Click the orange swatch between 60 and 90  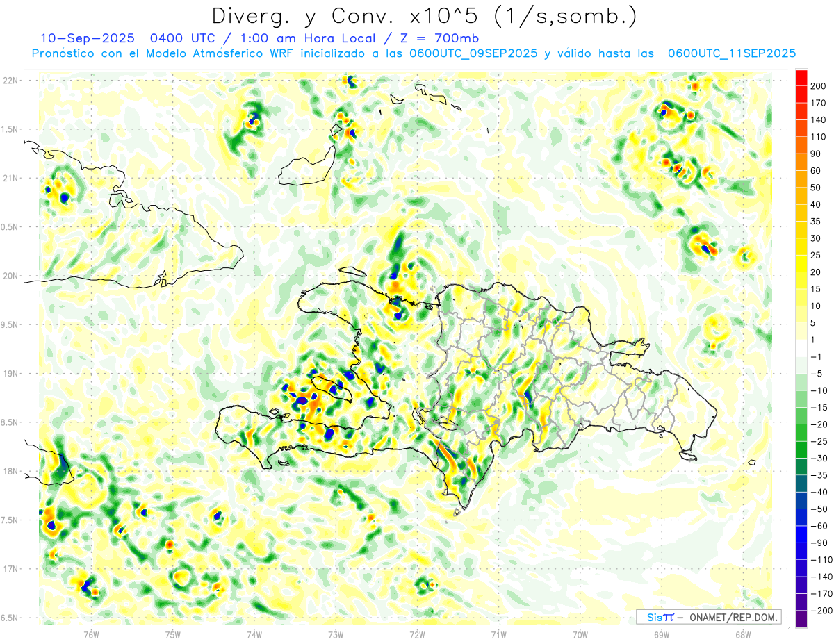click(802, 162)
